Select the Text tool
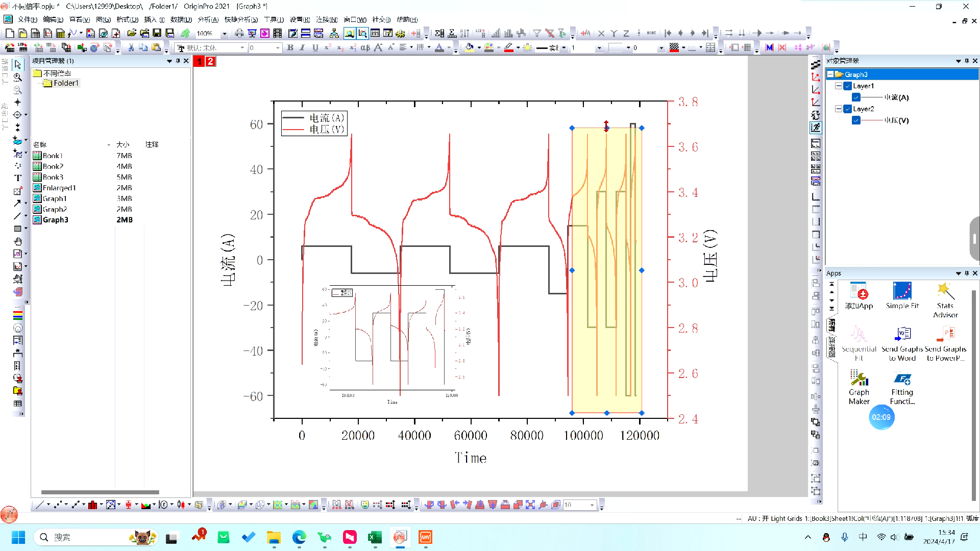The height and width of the screenshot is (551, 980). [18, 178]
